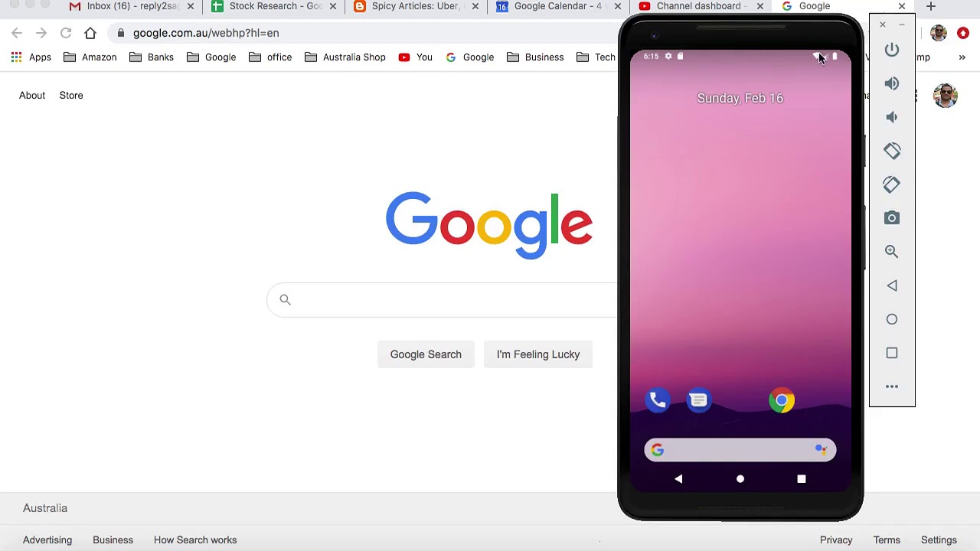This screenshot has height=551, width=980.
Task: Click emulator sidebar Home circle icon
Action: [892, 319]
